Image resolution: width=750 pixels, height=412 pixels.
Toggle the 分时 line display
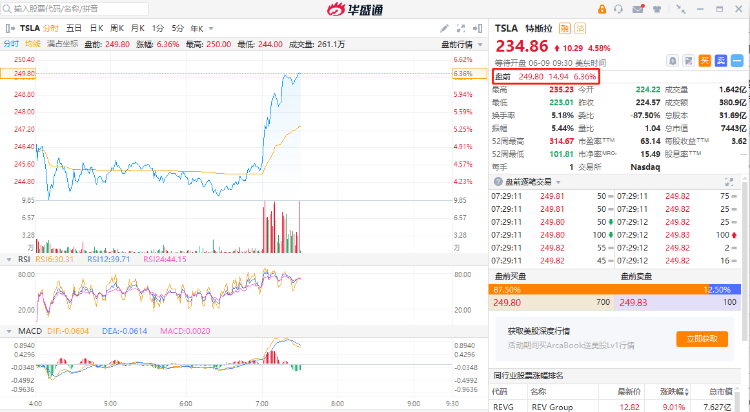pyautogui.click(x=11, y=44)
